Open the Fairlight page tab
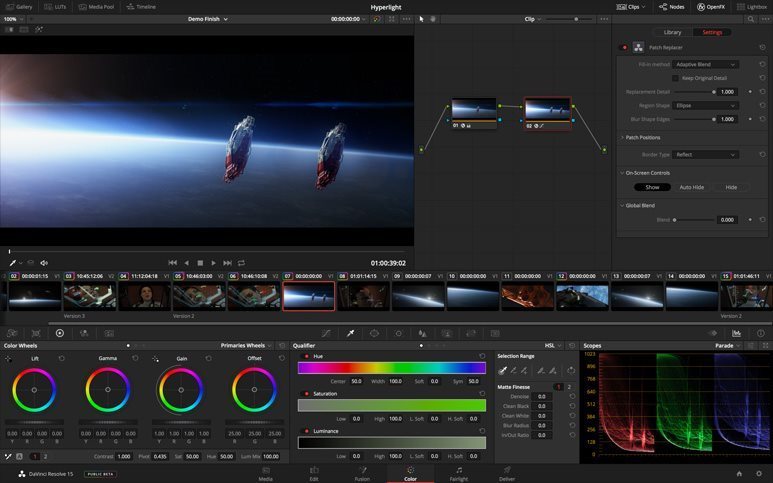 click(x=458, y=474)
